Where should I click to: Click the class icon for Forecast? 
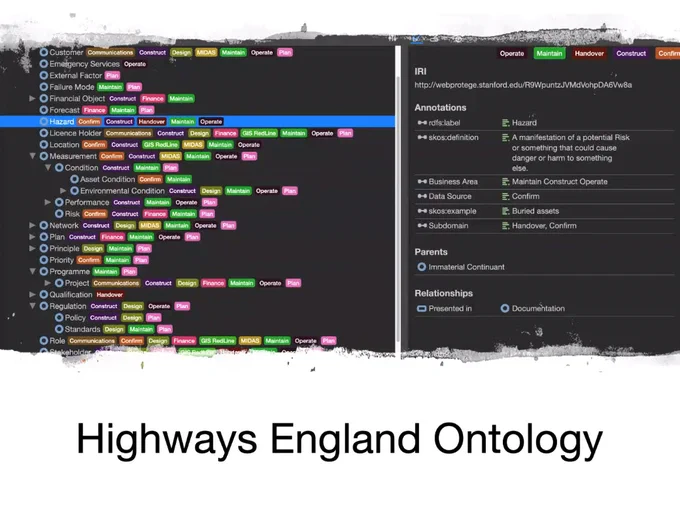(x=44, y=110)
